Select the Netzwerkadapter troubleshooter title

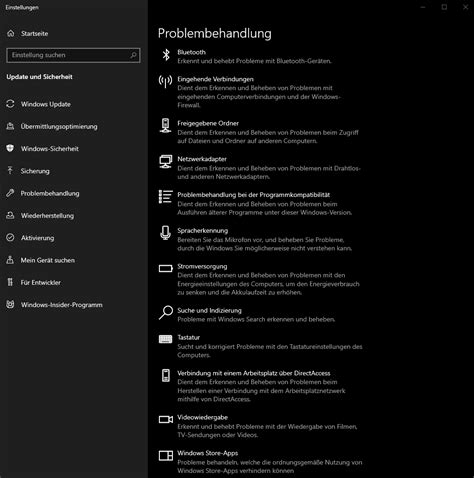202,159
